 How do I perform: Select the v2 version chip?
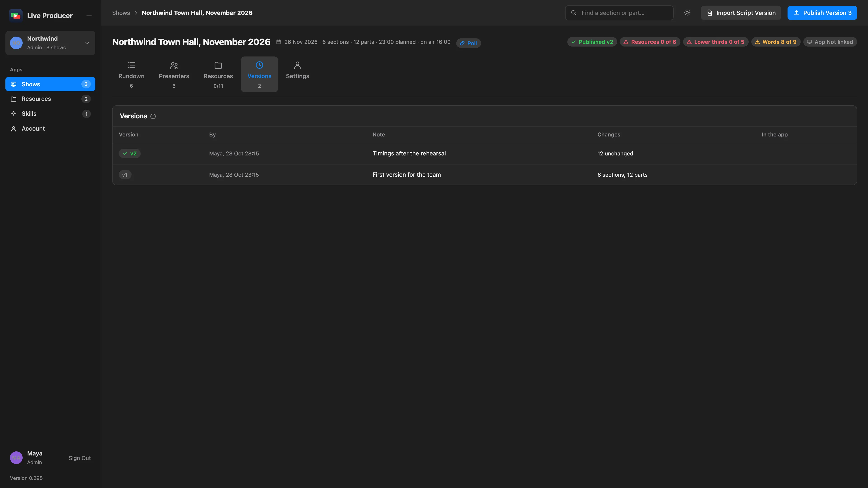coord(130,154)
